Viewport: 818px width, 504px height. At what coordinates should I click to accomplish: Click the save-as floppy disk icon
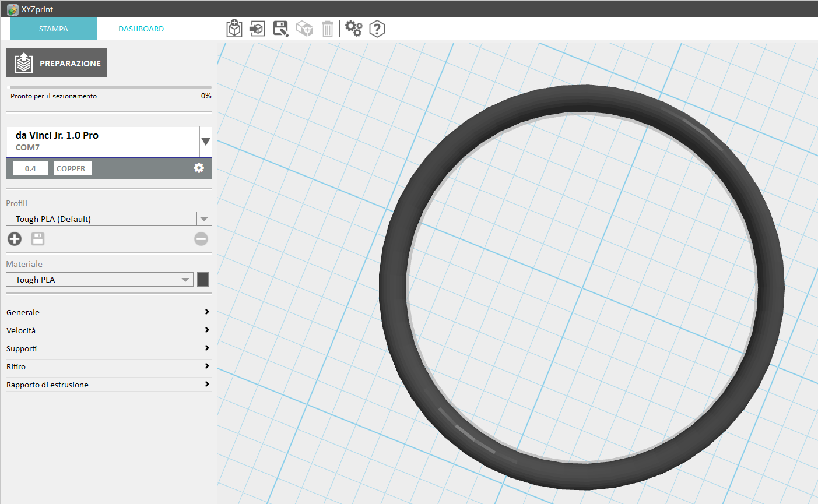point(281,29)
